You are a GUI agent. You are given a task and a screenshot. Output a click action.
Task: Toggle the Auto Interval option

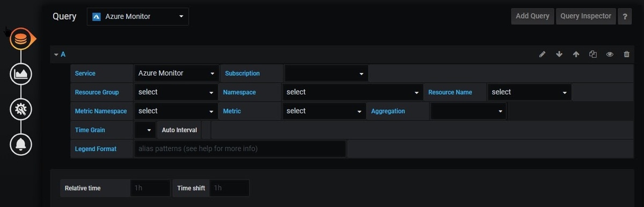pyautogui.click(x=179, y=130)
